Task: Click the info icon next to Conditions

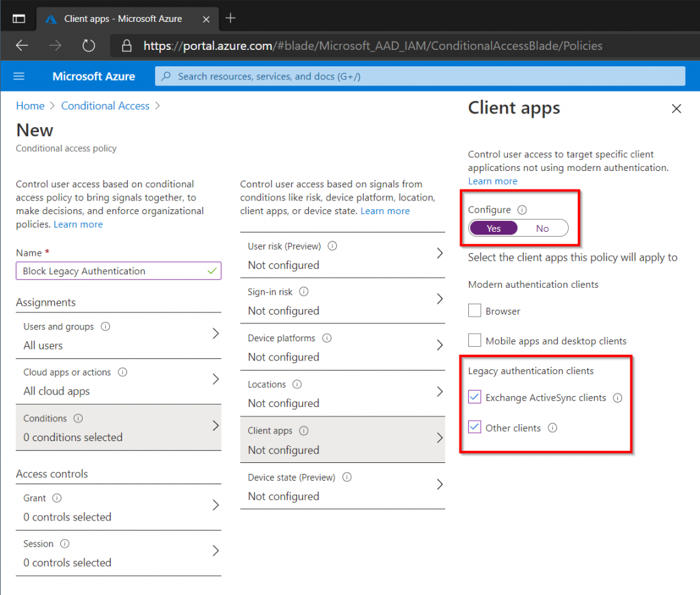Action: tap(78, 418)
